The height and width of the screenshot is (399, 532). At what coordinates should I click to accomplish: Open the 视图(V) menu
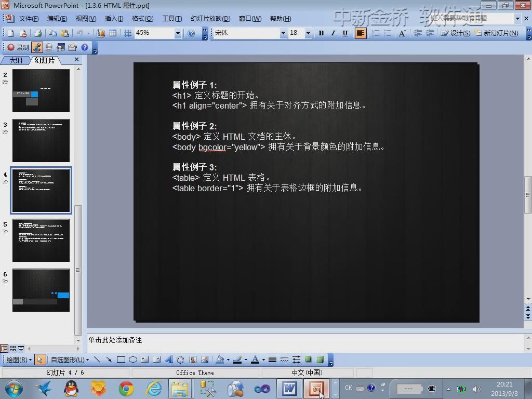click(x=86, y=19)
